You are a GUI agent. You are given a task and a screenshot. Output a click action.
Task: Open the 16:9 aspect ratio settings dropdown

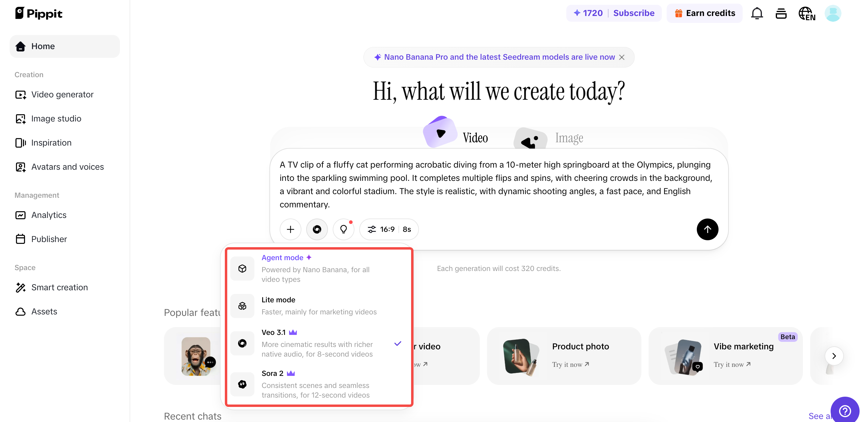(389, 229)
